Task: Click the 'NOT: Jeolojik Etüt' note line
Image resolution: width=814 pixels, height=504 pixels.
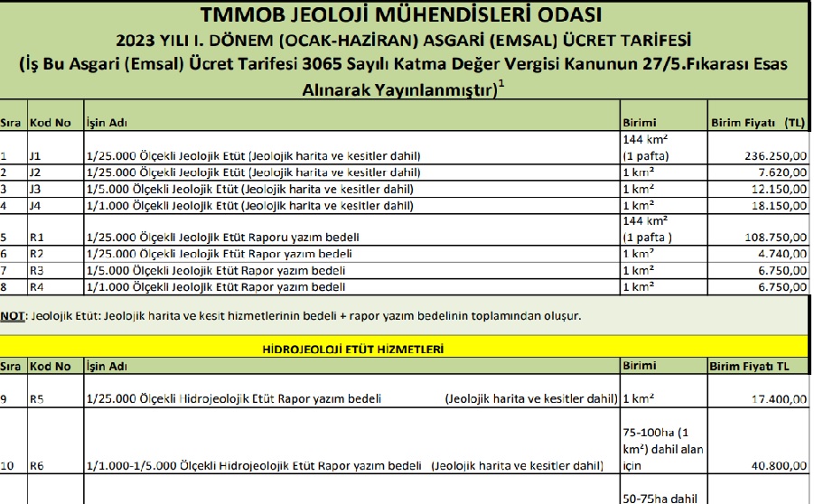Action: [x=291, y=315]
